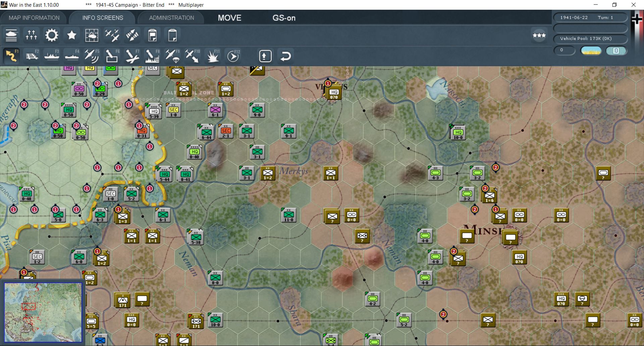The width and height of the screenshot is (644, 346).
Task: Click the crossed striped arrows icon
Action: coord(132,35)
